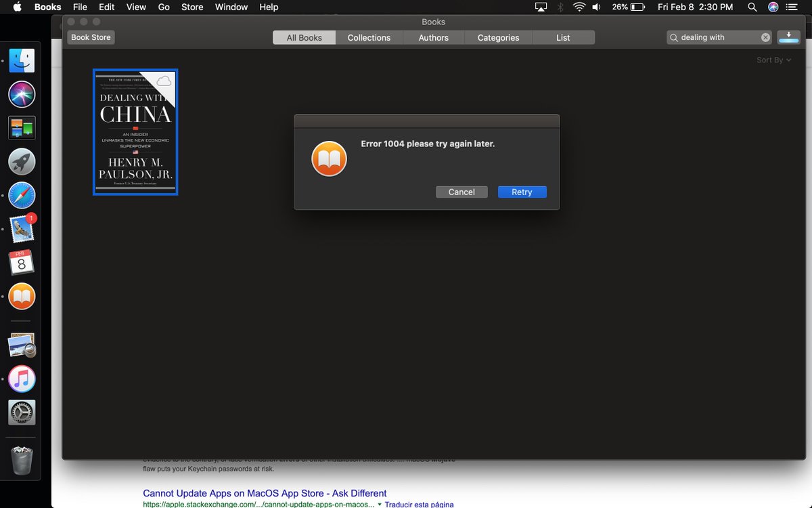Launch Siri from the dock
This screenshot has width=812, height=508.
tap(22, 94)
